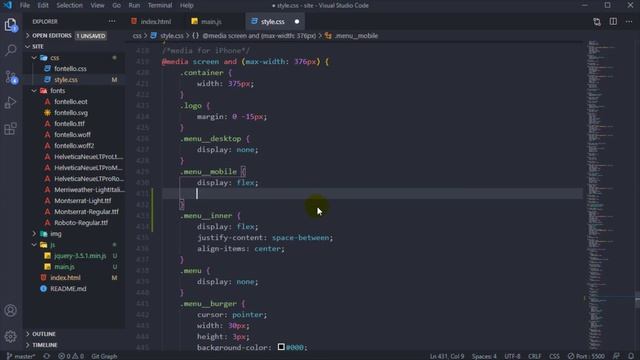Open the Accounts menu icon

(x=11, y=311)
